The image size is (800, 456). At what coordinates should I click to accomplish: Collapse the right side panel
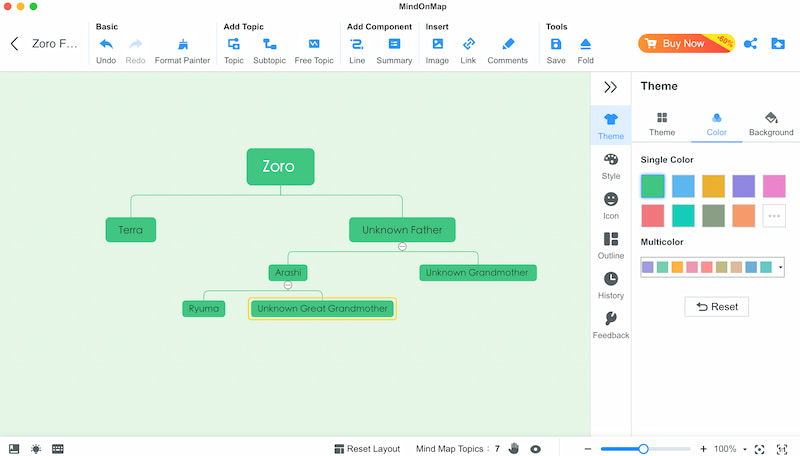[611, 88]
